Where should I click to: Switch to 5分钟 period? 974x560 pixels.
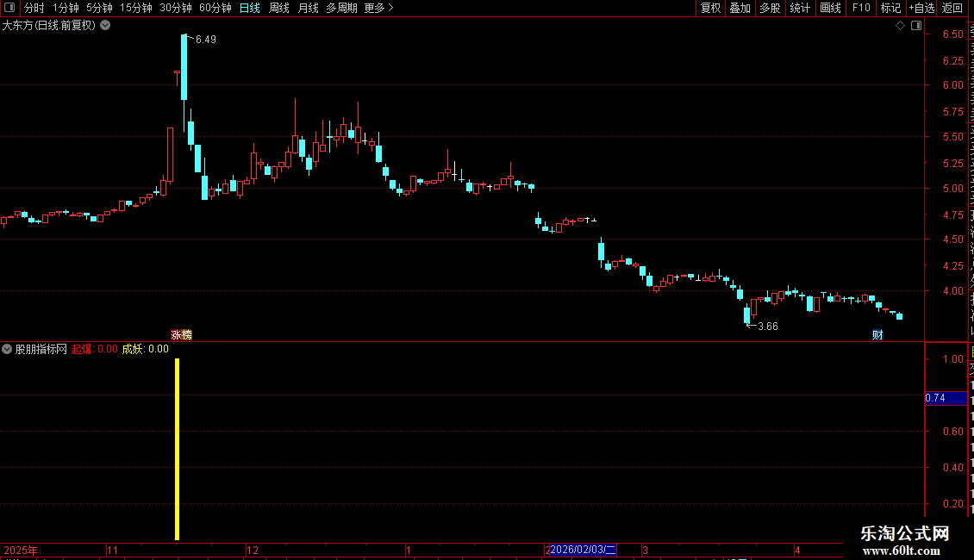click(x=99, y=8)
